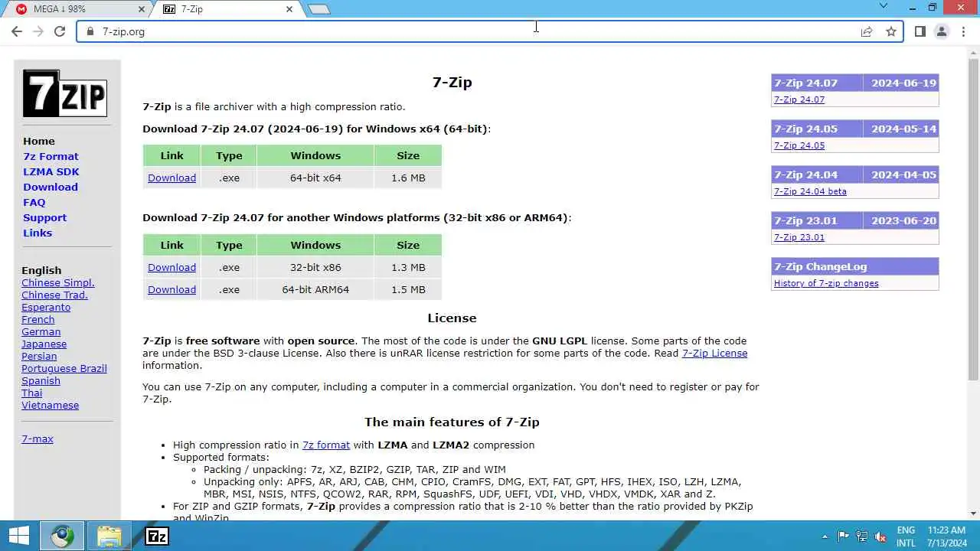Click the action center flag icon
This screenshot has height=551, width=980.
[x=844, y=536]
